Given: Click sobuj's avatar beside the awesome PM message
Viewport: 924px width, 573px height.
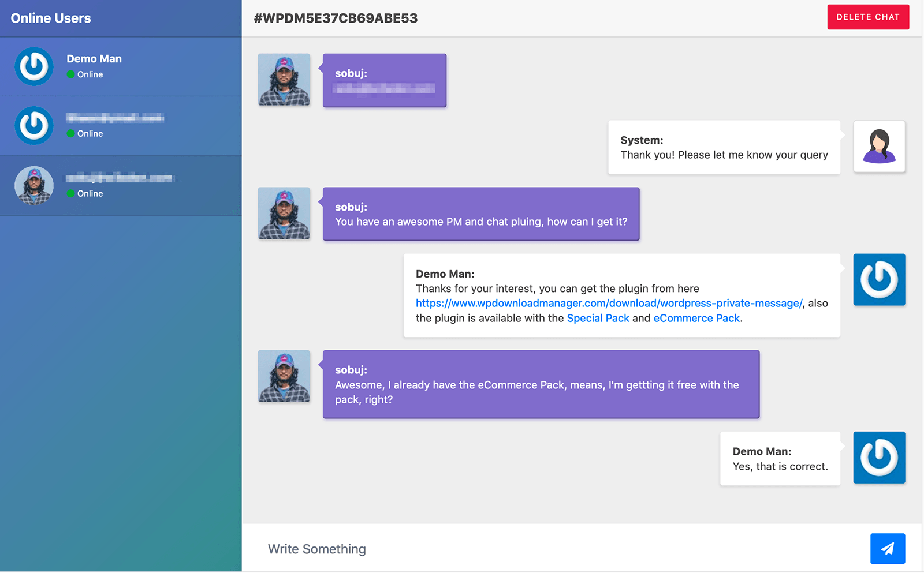Looking at the screenshot, I should click(x=284, y=214).
